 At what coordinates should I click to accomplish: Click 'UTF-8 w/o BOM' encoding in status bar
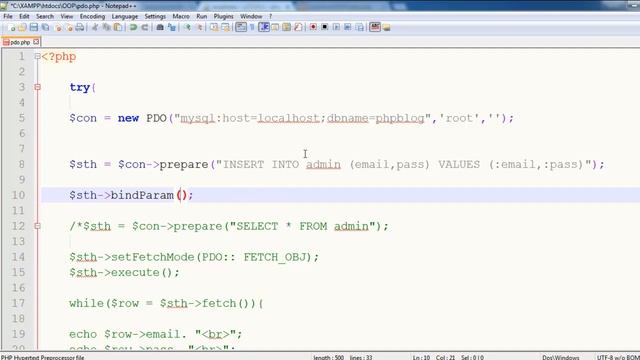[618, 357]
